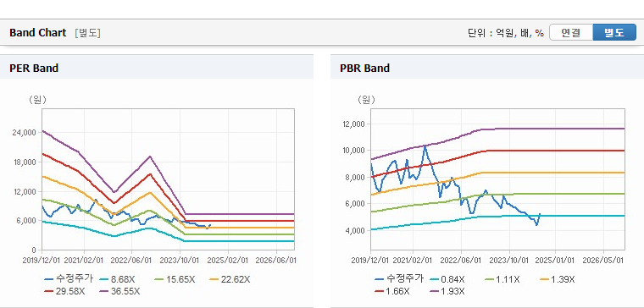Click 2026/06/01 on PER Band x-axis
The height and width of the screenshot is (308, 644).
point(275,261)
